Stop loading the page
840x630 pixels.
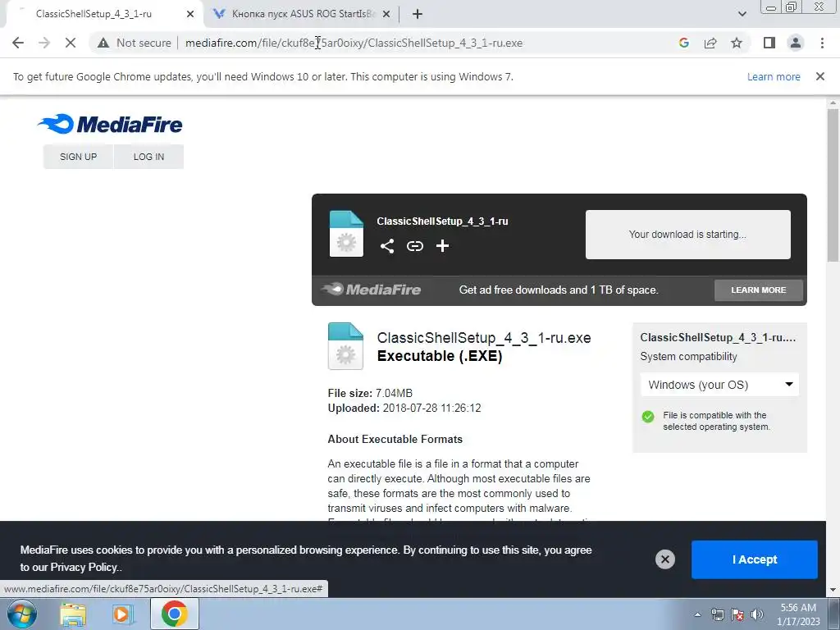(71, 43)
